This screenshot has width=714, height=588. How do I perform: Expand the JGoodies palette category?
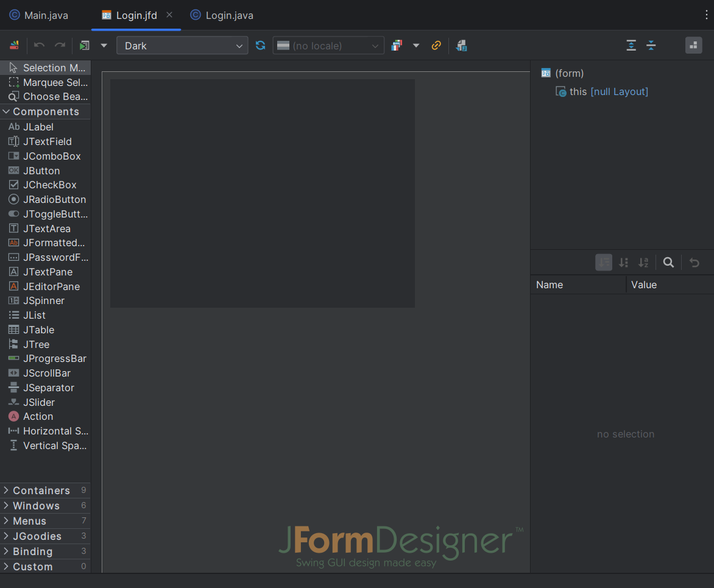click(x=46, y=536)
